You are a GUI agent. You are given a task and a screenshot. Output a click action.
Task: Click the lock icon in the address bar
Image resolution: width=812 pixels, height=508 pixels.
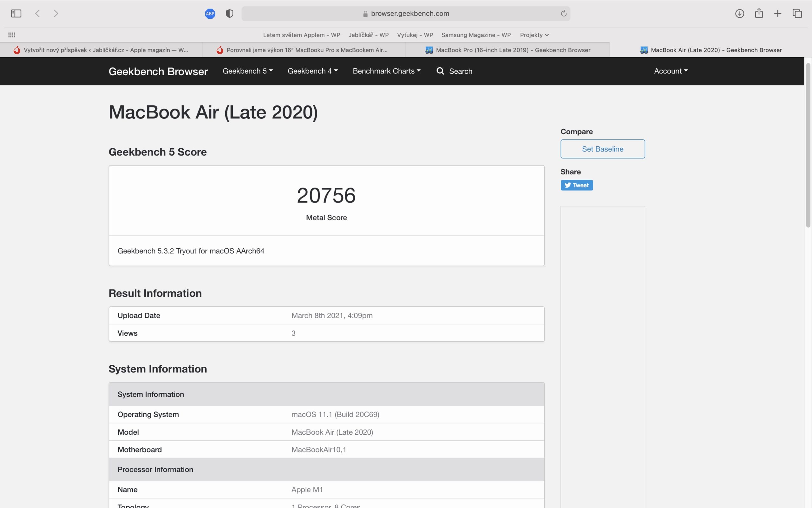pos(365,14)
